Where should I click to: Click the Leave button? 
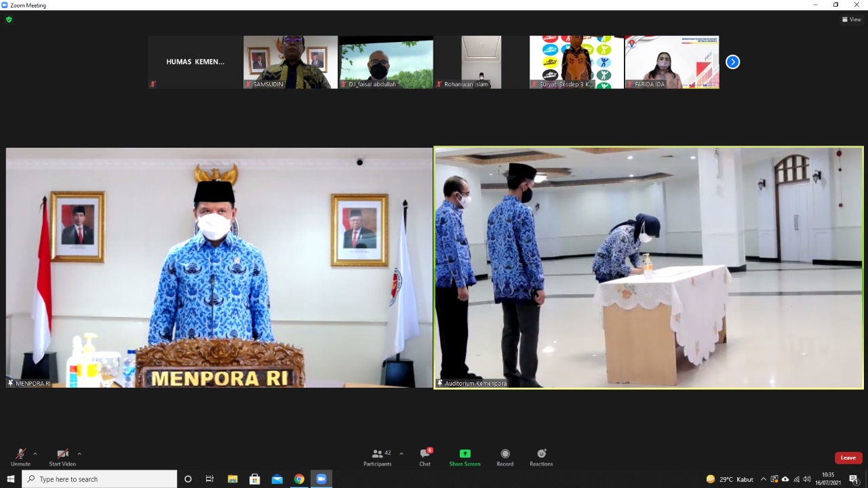[x=848, y=457]
